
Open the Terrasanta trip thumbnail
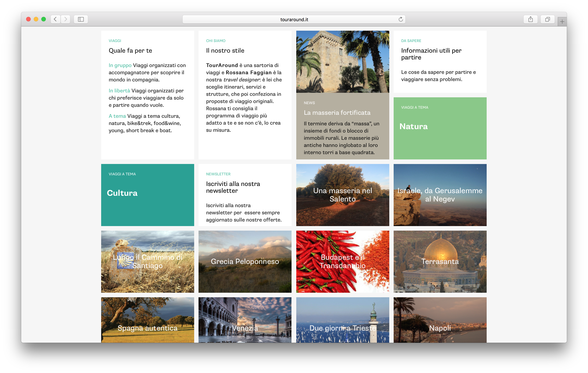[440, 261]
